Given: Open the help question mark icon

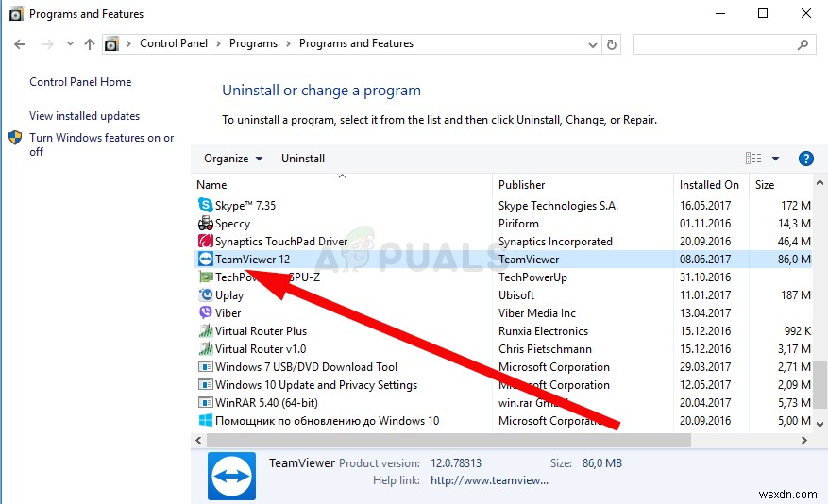Looking at the screenshot, I should coord(806,159).
